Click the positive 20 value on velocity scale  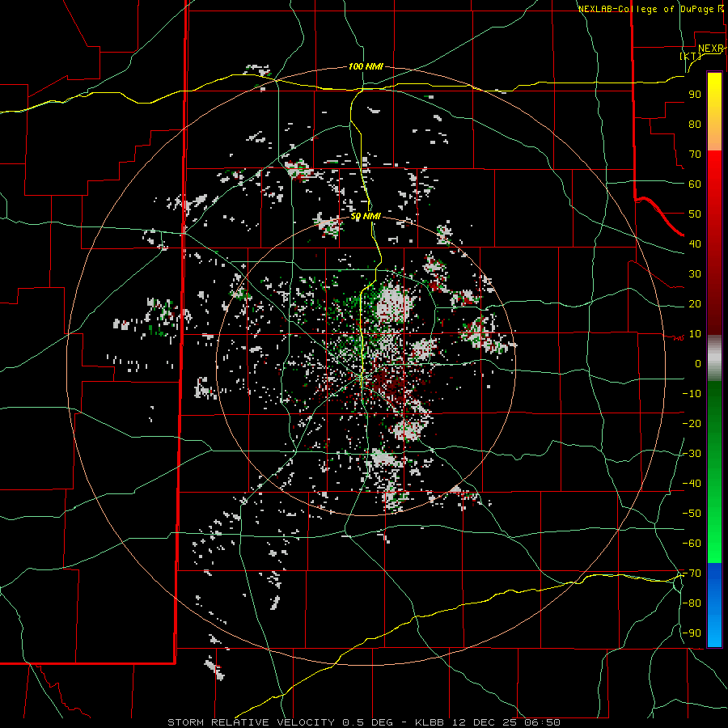click(x=695, y=303)
